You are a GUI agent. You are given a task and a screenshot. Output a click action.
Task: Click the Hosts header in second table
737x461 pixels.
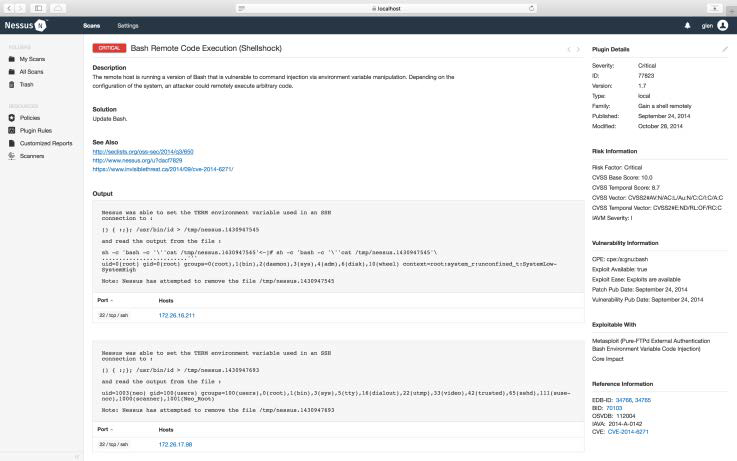(x=166, y=430)
